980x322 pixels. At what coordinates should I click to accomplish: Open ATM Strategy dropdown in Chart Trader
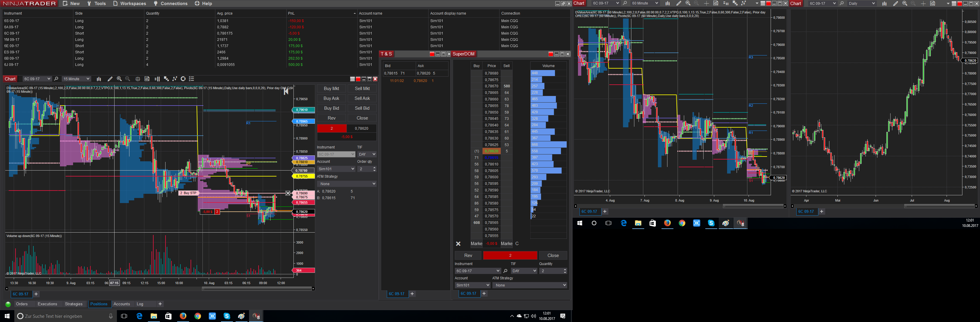(x=347, y=184)
